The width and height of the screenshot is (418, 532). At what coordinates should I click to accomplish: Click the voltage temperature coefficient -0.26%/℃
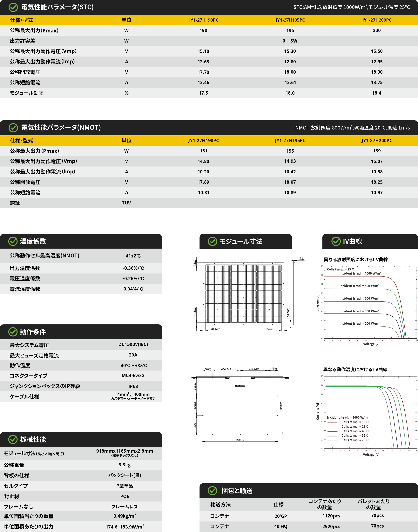point(133,279)
